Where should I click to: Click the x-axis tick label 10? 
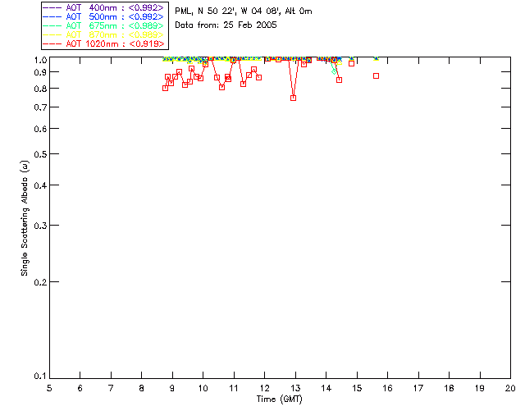203,388
